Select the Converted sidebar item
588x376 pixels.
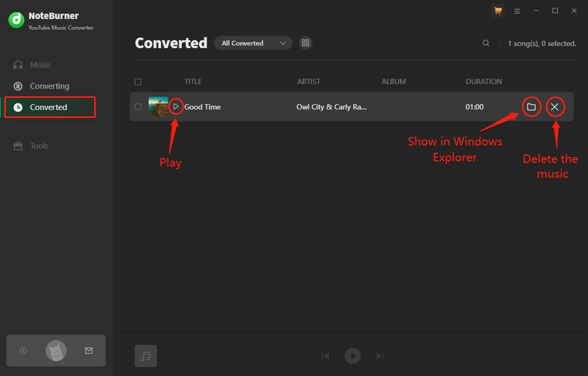[50, 107]
